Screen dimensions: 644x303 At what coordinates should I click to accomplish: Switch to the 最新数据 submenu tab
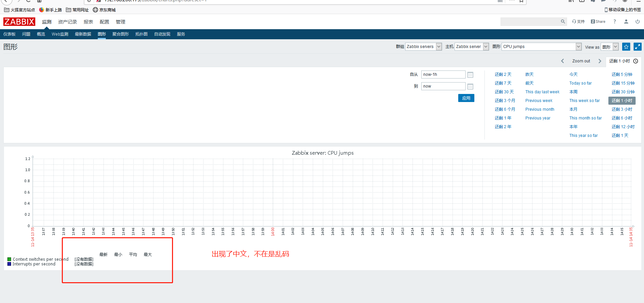pos(83,34)
